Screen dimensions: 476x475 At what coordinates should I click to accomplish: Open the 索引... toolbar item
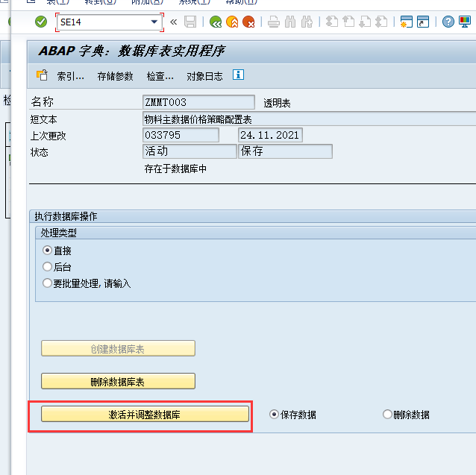(62, 76)
